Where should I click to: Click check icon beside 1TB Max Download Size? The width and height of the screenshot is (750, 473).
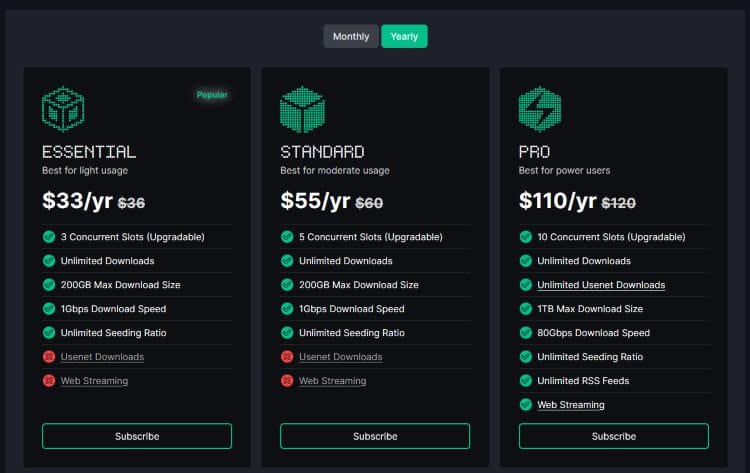[526, 308]
